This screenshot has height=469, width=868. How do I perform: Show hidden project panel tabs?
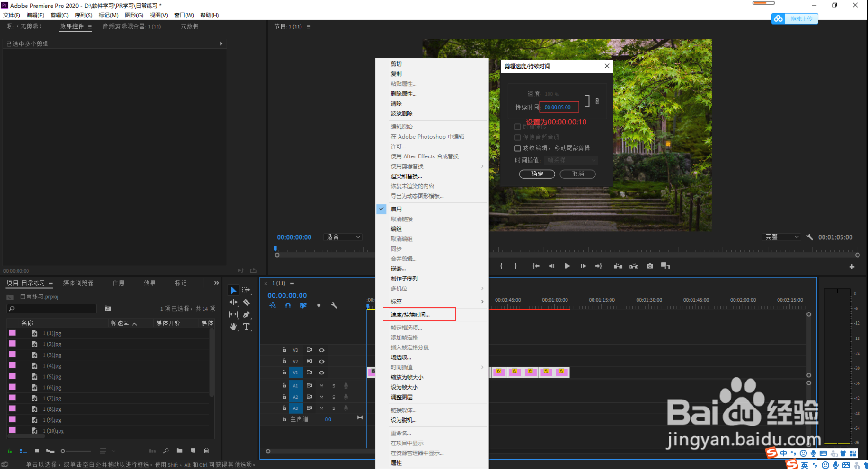(216, 283)
